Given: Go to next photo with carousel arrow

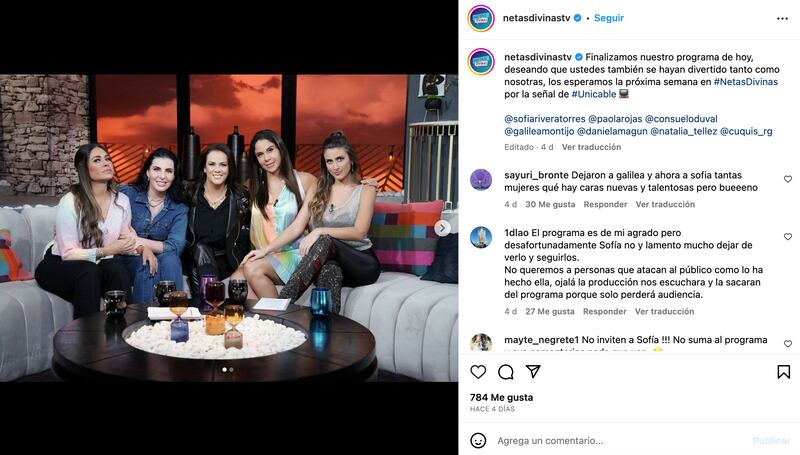Looking at the screenshot, I should pos(442,228).
